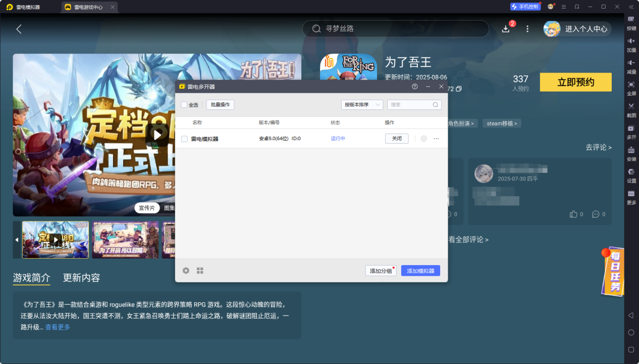Image resolution: width=639 pixels, height=364 pixels.
Task: Click the 批量操作 batch operation button
Action: point(220,105)
